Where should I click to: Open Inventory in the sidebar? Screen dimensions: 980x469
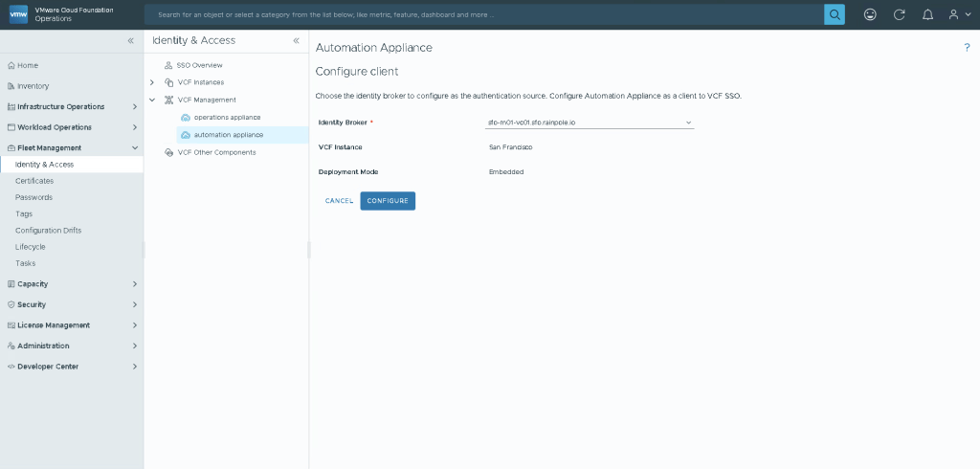[33, 86]
